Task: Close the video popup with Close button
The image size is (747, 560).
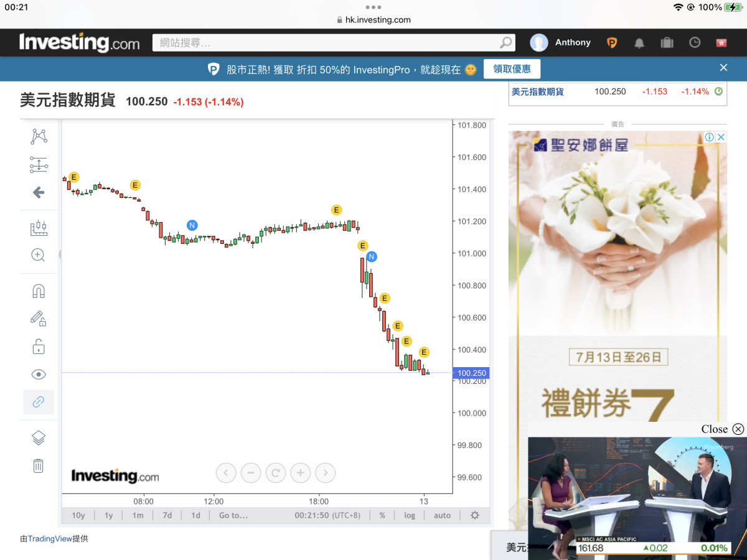Action: 722,429
